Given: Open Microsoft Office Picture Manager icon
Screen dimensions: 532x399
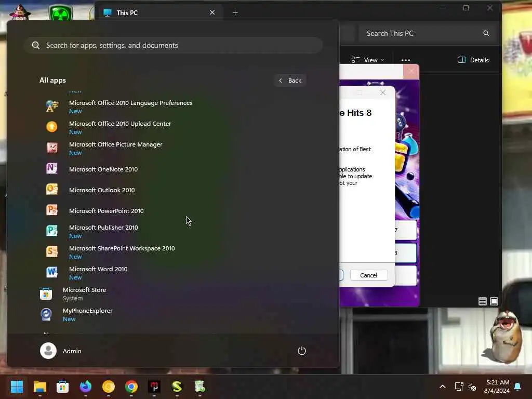Looking at the screenshot, I should coord(52,148).
